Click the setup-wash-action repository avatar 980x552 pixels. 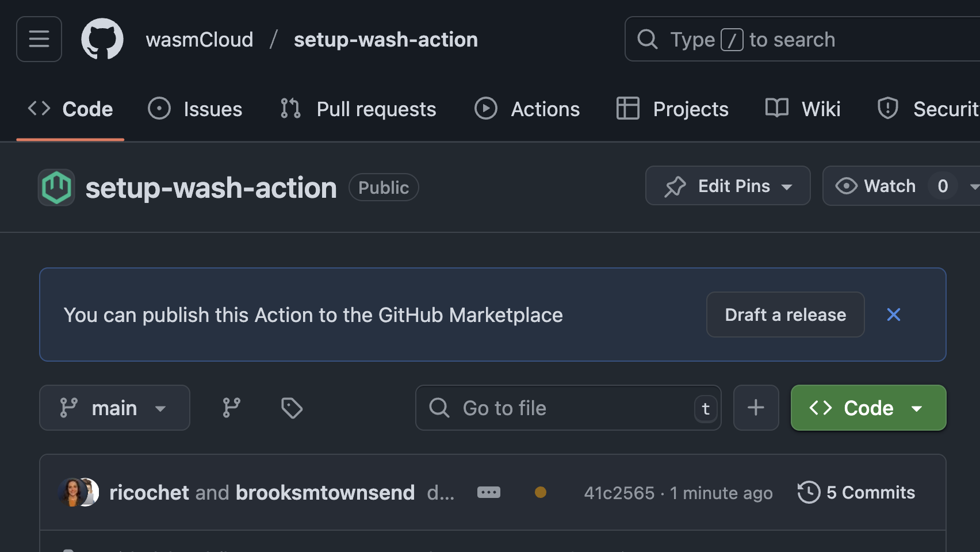click(56, 187)
